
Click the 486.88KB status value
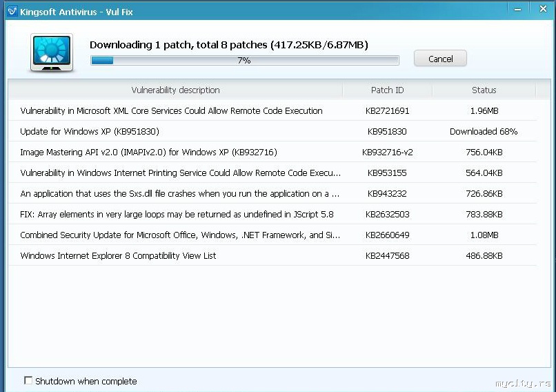tap(484, 255)
